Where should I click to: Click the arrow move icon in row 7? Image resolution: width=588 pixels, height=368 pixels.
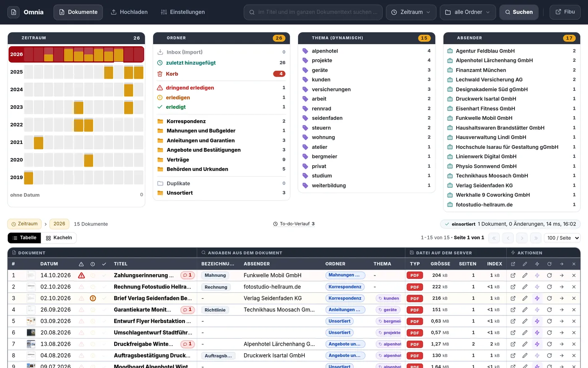pyautogui.click(x=562, y=344)
